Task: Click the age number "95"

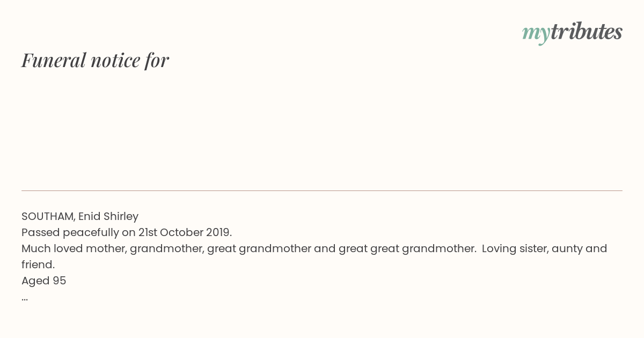Action: point(60,281)
